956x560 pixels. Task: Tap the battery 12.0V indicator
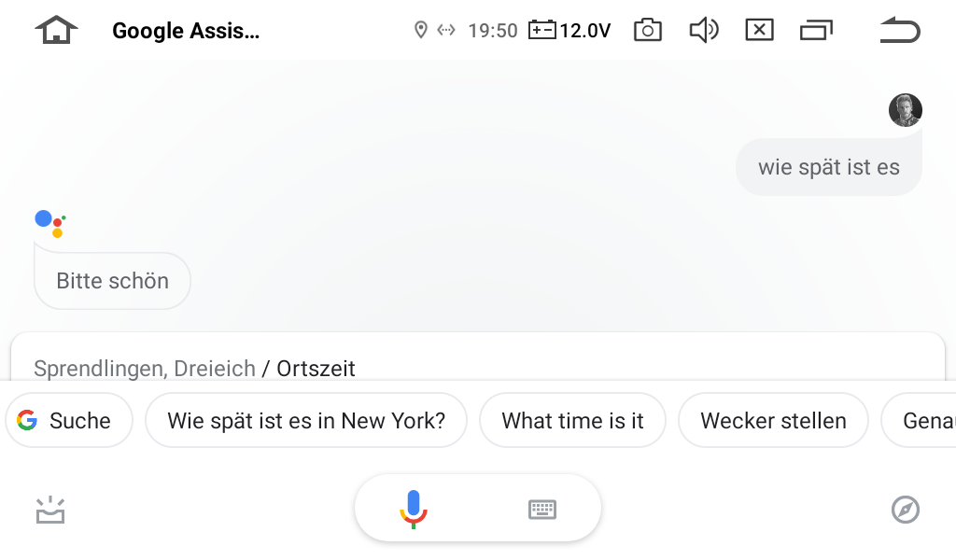(569, 30)
